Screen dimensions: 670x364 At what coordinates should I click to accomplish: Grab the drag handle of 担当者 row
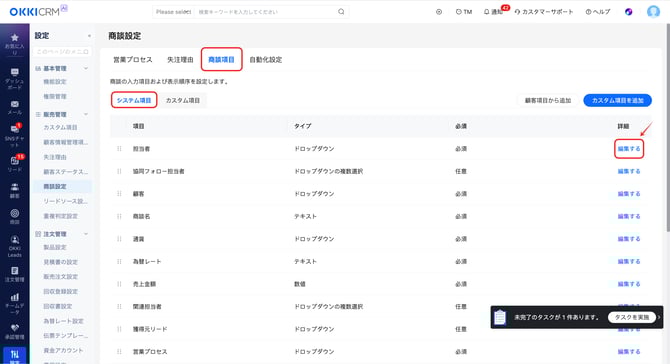tap(119, 149)
